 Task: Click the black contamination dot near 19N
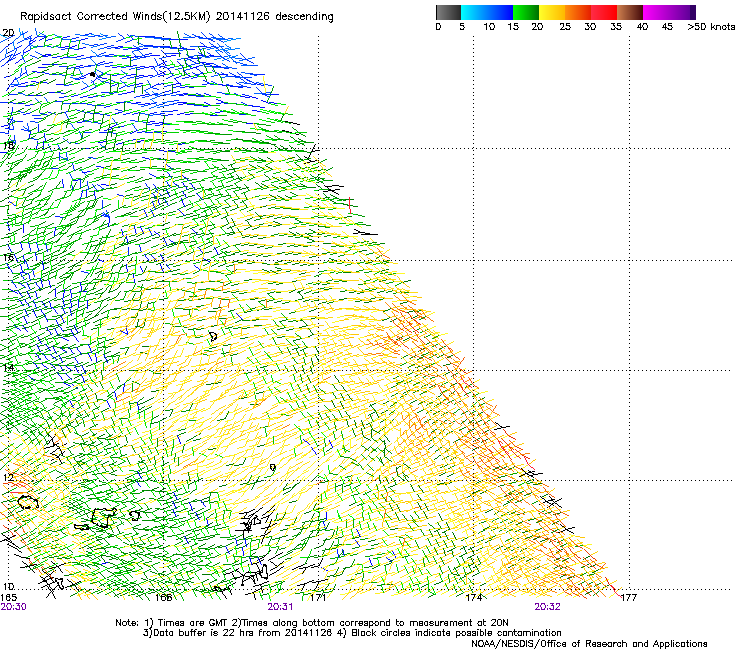coord(92,74)
